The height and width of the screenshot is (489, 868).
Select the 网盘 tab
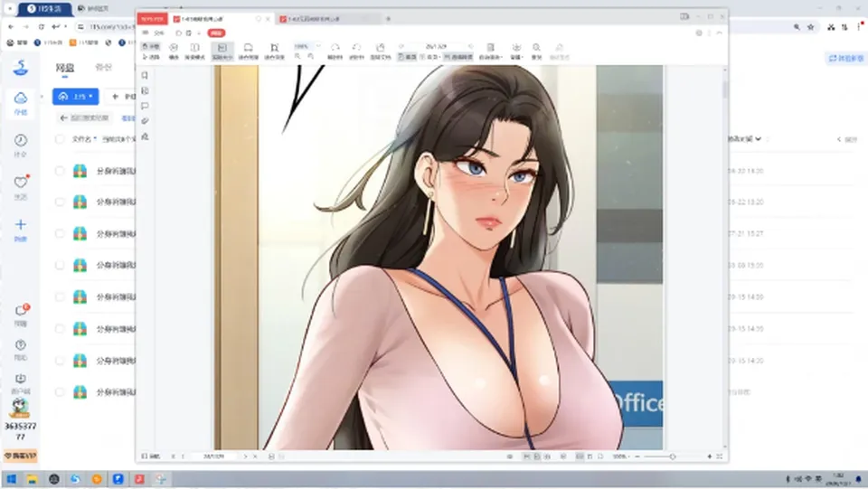(x=65, y=68)
